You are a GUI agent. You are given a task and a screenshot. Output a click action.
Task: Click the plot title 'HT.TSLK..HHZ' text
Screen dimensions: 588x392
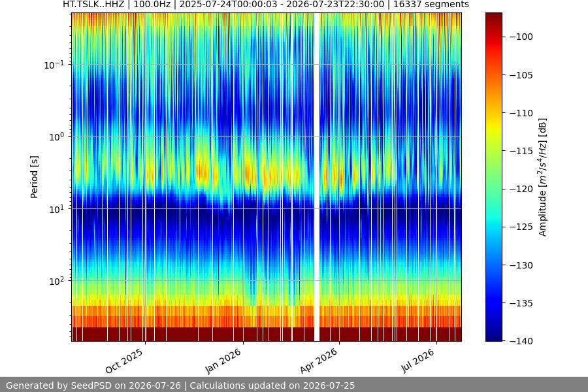click(93, 4)
